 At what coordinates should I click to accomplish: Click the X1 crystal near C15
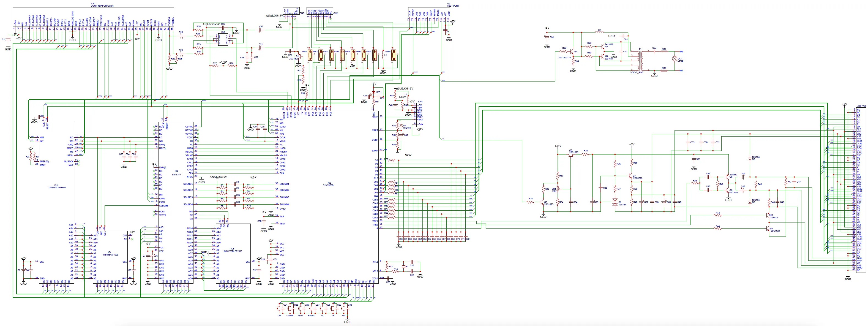[x=403, y=266]
